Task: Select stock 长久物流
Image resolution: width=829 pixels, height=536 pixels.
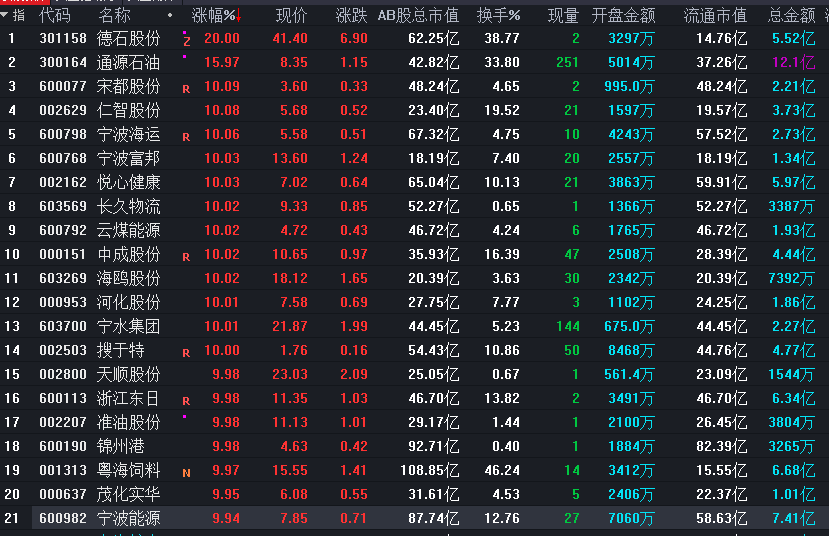Action: 128,206
